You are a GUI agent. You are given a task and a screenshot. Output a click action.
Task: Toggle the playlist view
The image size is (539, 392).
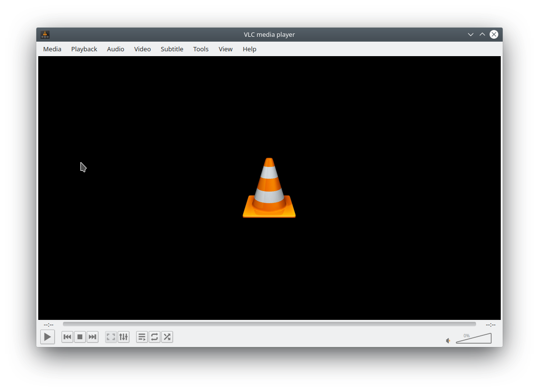[142, 337]
